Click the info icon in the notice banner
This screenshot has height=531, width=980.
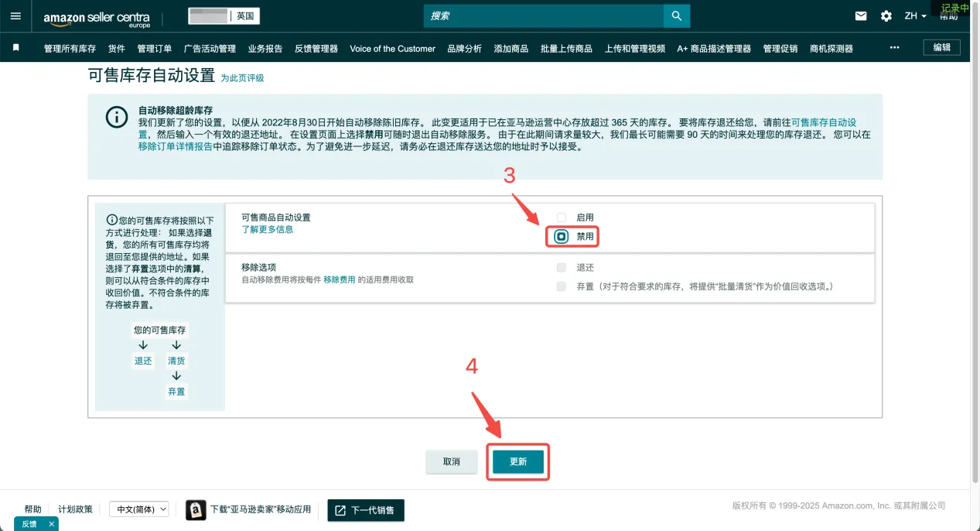point(117,118)
